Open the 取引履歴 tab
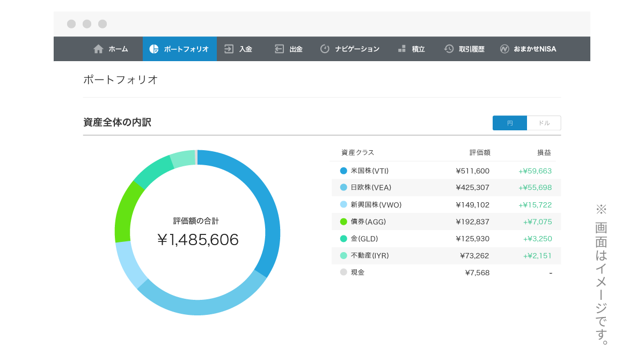 tap(471, 49)
